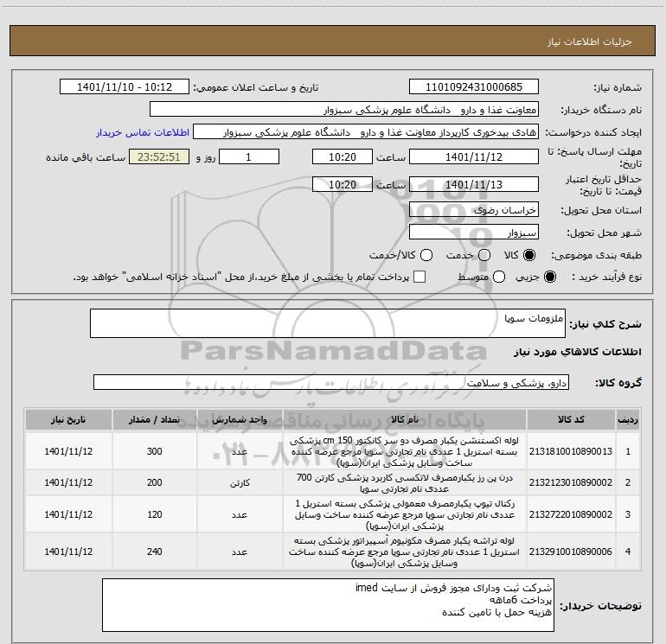This screenshot has width=666, height=644.
Task: Toggle the اسناد خزانه اسلامی payment checkbox
Action: [x=419, y=277]
